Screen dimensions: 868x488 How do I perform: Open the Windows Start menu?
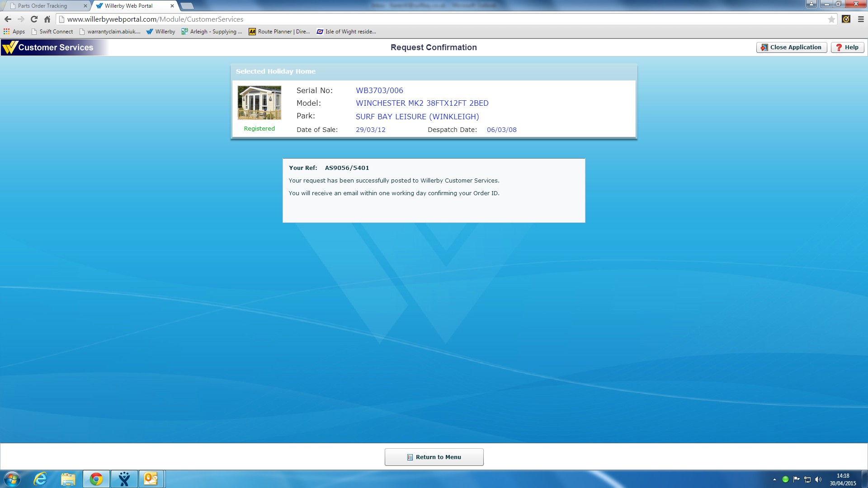click(x=12, y=479)
